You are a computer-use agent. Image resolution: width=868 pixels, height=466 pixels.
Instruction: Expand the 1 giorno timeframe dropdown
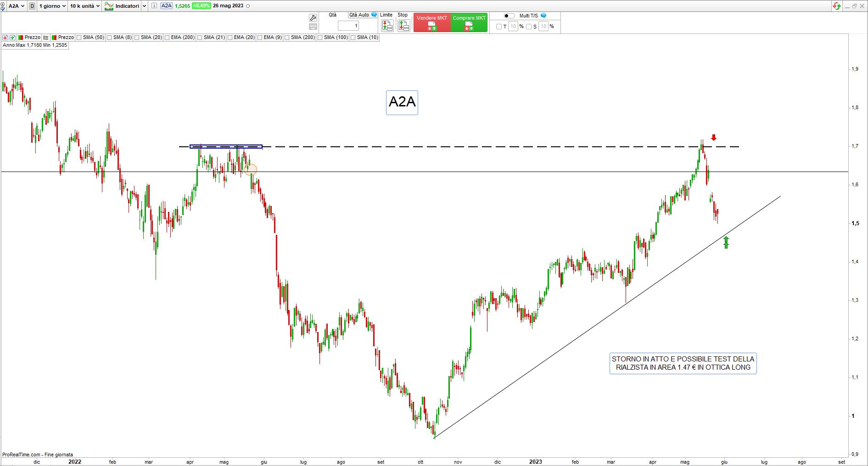pos(52,6)
